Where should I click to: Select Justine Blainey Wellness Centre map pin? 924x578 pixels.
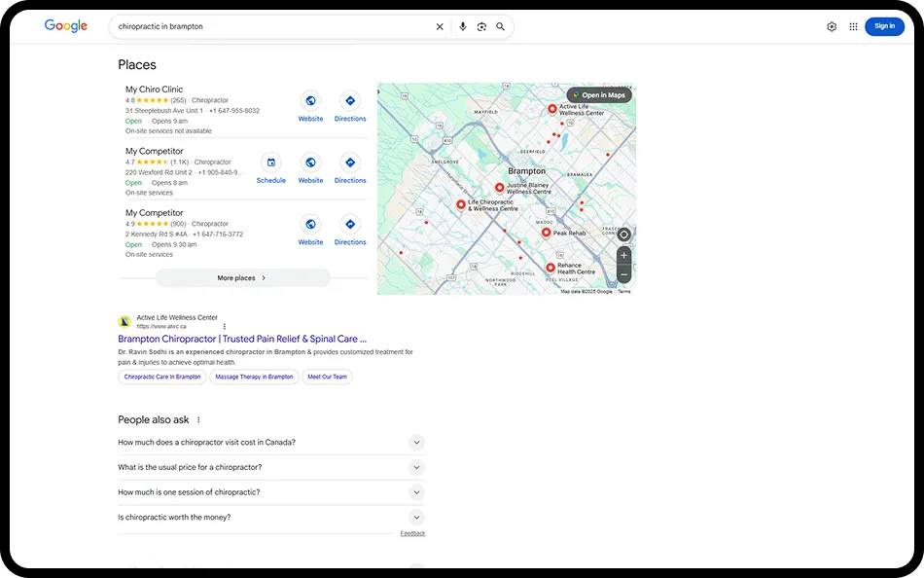click(499, 188)
